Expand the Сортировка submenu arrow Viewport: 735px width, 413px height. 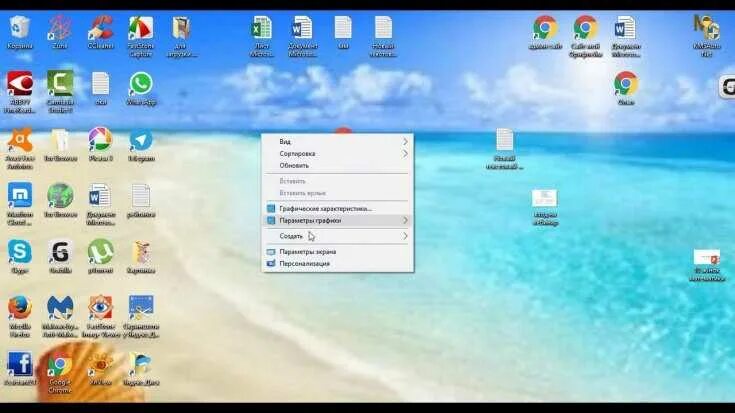[405, 153]
